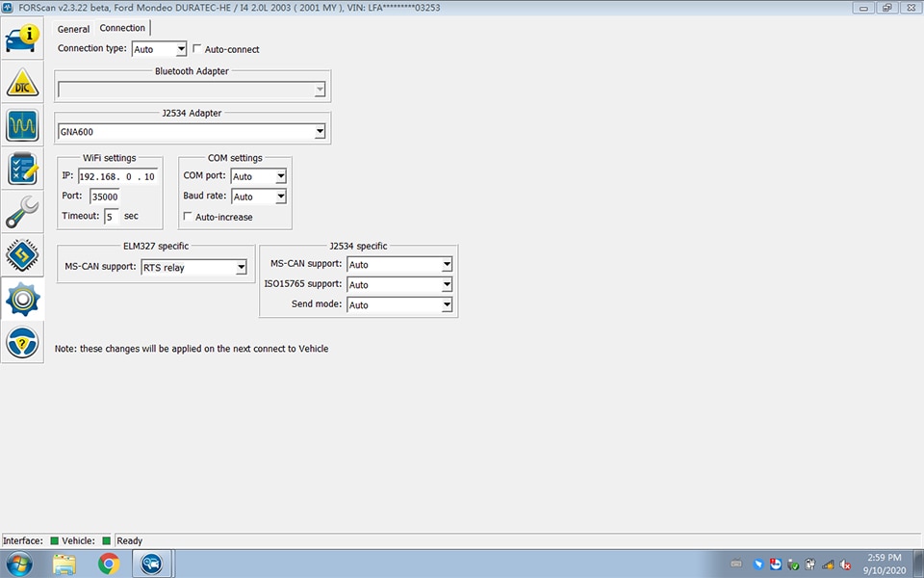924x578 pixels.
Task: Click the TeamViewer tray icon
Action: point(776,565)
